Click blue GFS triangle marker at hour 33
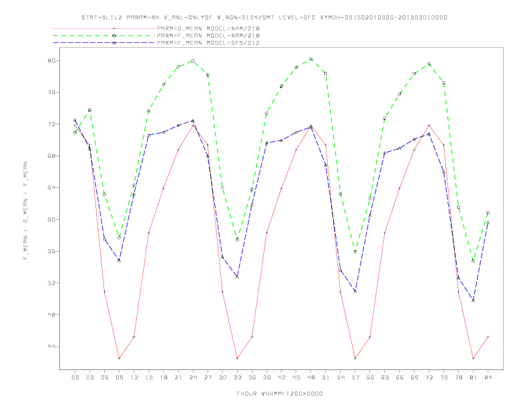 click(x=237, y=277)
